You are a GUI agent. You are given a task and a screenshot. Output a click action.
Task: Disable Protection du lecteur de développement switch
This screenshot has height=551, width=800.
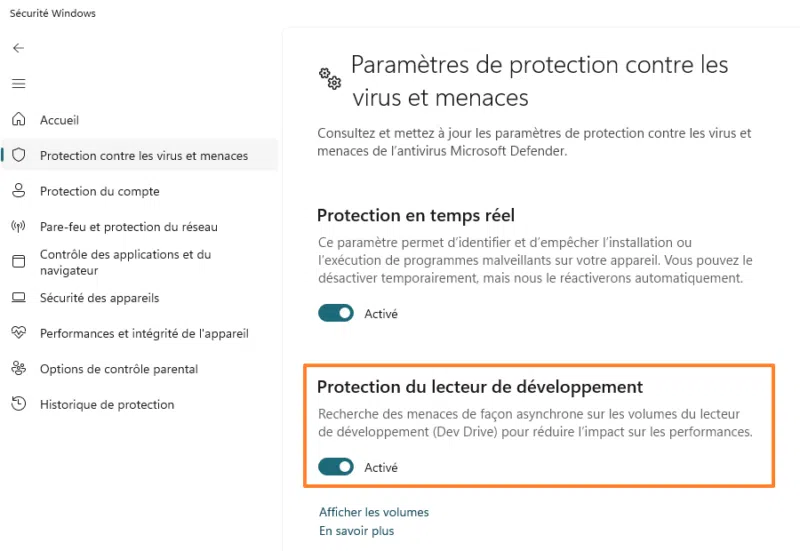click(x=336, y=467)
